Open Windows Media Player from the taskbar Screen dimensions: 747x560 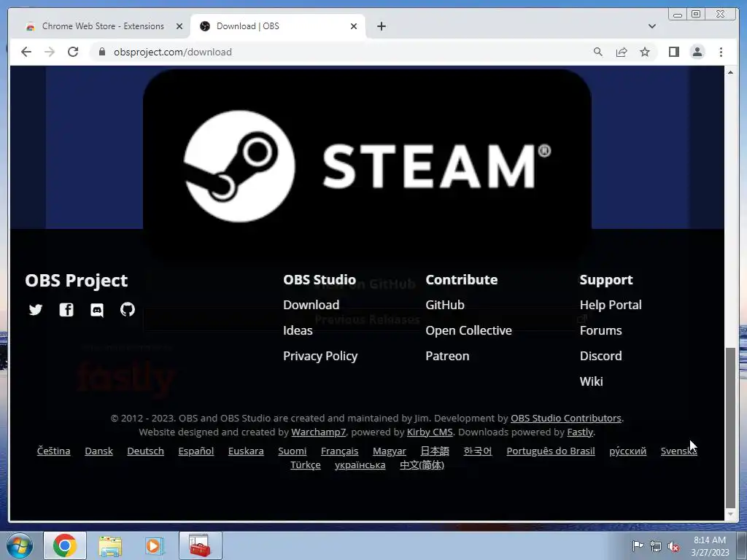(155, 545)
